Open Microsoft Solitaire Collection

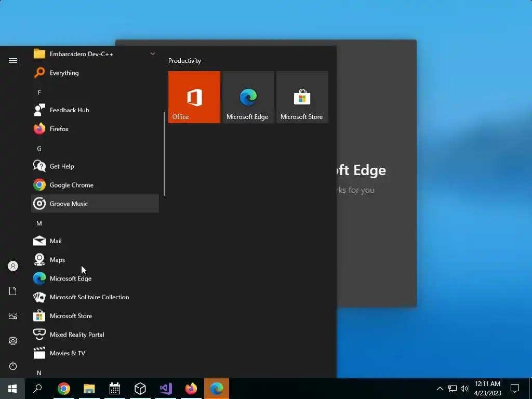[x=95, y=297]
